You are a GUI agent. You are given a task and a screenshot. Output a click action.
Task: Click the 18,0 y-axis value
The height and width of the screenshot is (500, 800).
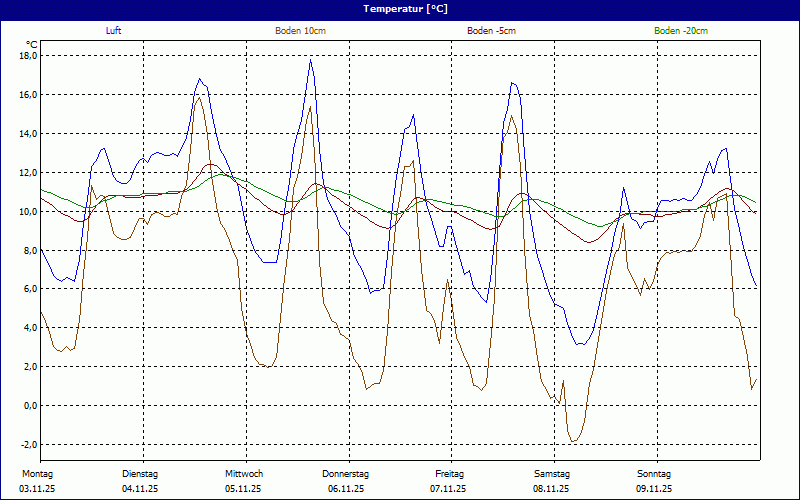29,56
